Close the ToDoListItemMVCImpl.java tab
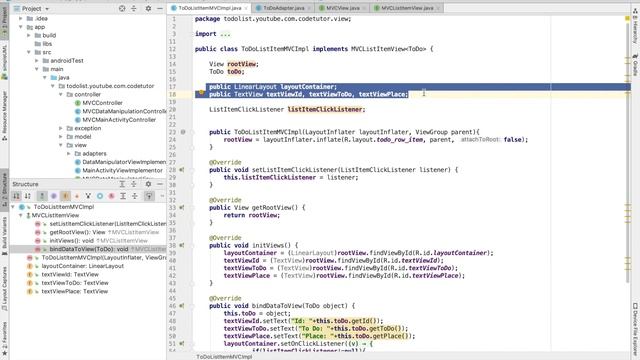This screenshot has width=640, height=360. pyautogui.click(x=246, y=8)
